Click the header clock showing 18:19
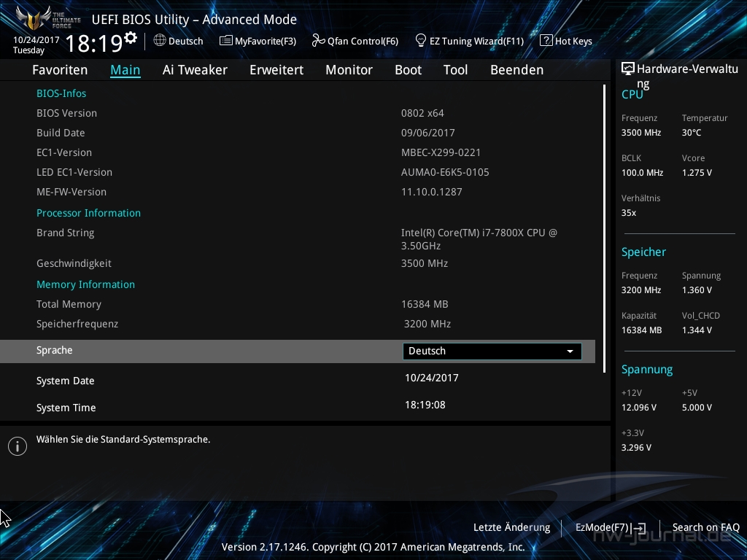 point(94,43)
